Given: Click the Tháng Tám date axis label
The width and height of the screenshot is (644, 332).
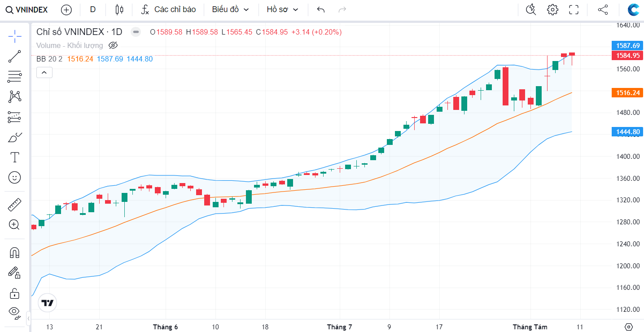Looking at the screenshot, I should pyautogui.click(x=530, y=327).
